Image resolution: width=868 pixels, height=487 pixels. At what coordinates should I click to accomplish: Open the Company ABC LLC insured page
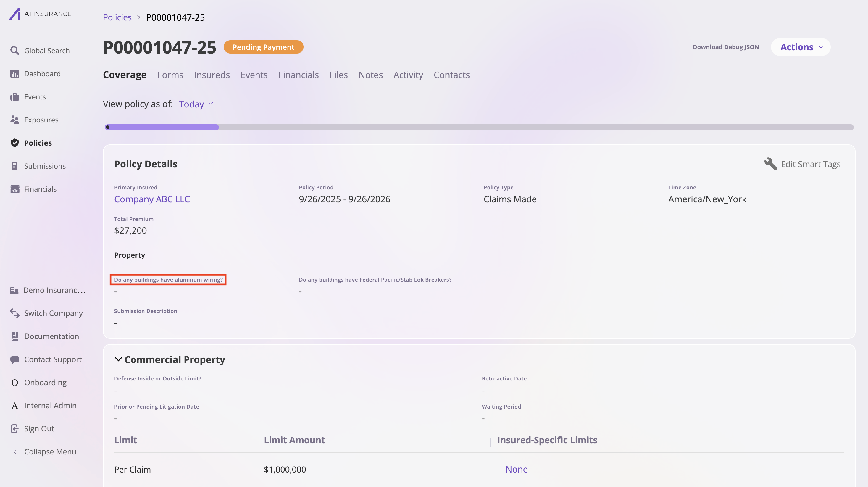(x=152, y=199)
